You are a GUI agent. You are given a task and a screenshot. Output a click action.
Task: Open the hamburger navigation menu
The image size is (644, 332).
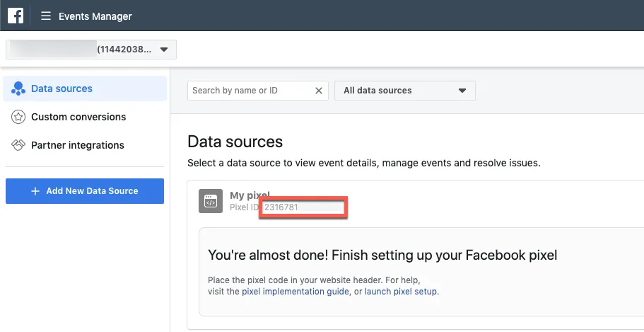click(x=46, y=16)
